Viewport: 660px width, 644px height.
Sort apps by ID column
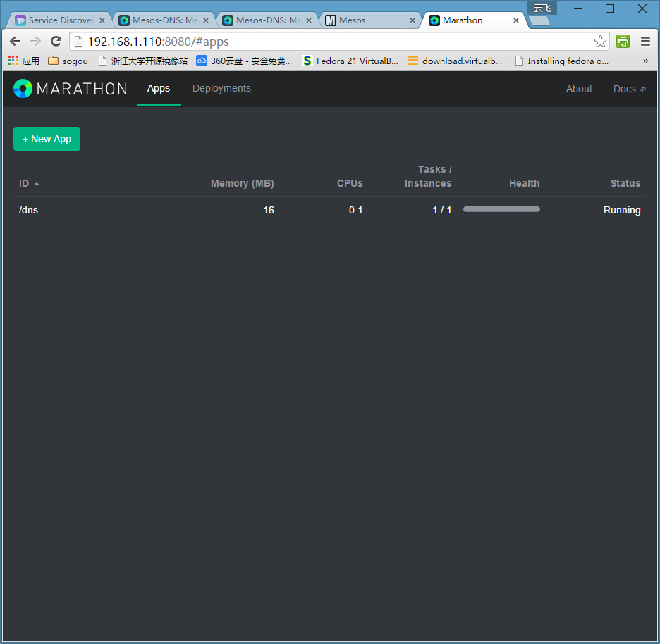[x=29, y=183]
